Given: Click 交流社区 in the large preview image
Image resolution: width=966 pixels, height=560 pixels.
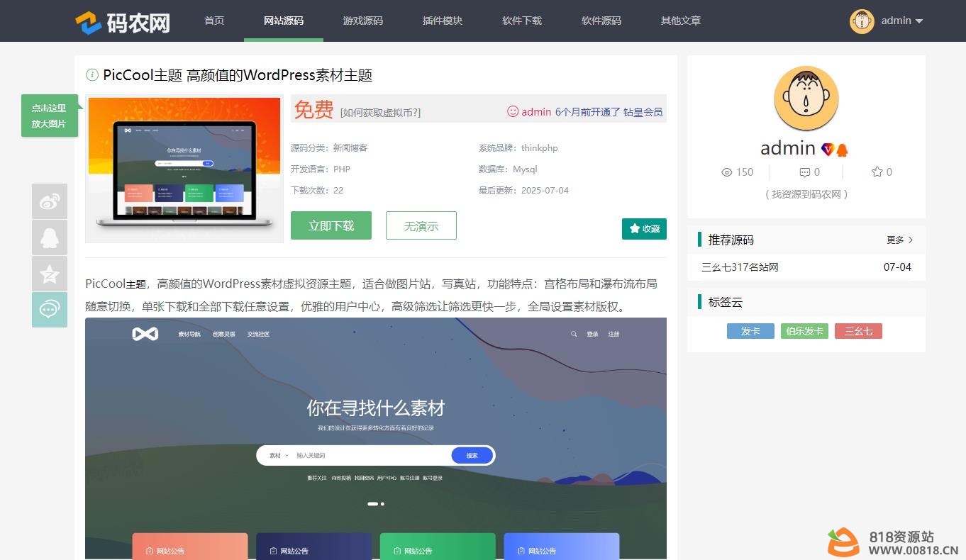Looking at the screenshot, I should tap(258, 334).
